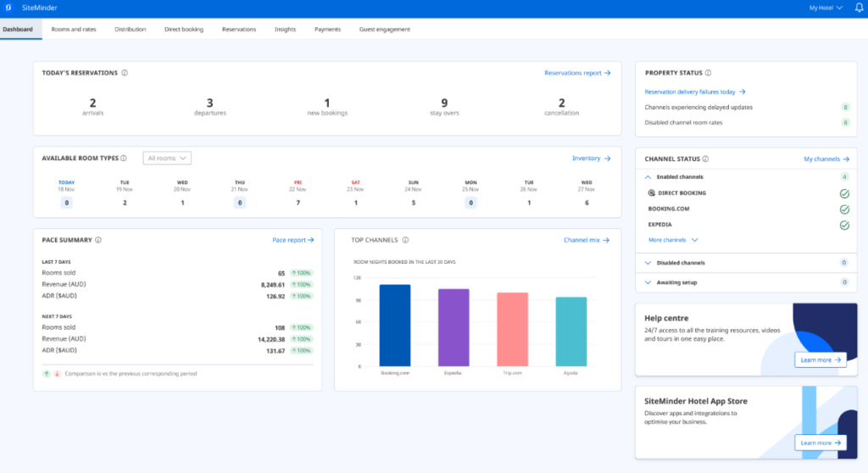Open the Payments tab
Viewport: 868px width, 473px height.
pyautogui.click(x=327, y=30)
